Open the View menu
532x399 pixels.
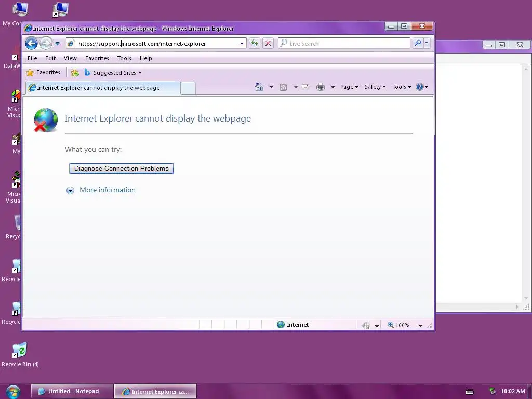click(70, 58)
